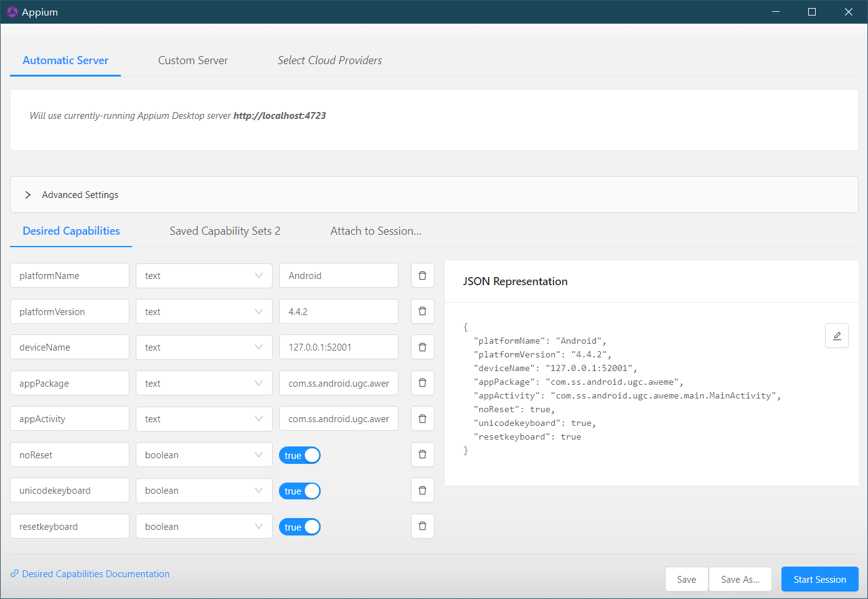This screenshot has width=868, height=599.
Task: Open the Attach to Session tab
Action: [x=376, y=231]
